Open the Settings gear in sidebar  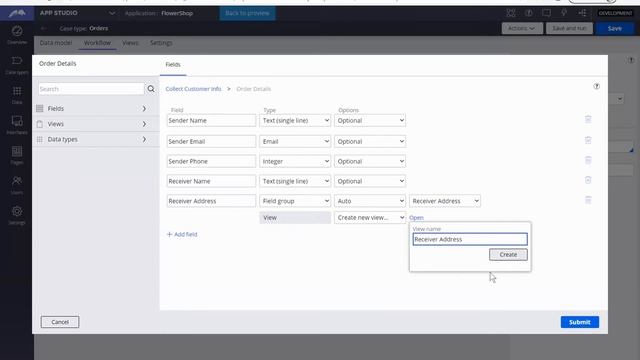pos(17,216)
